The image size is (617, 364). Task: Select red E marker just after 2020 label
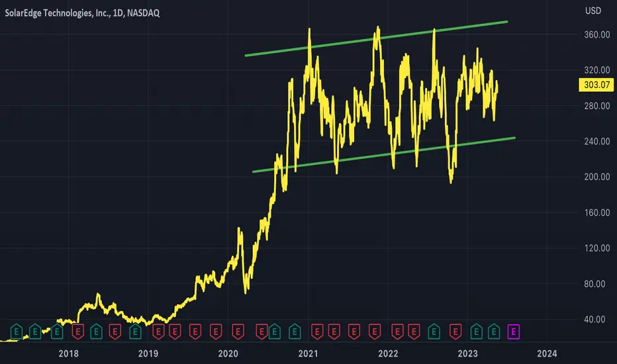coord(238,332)
